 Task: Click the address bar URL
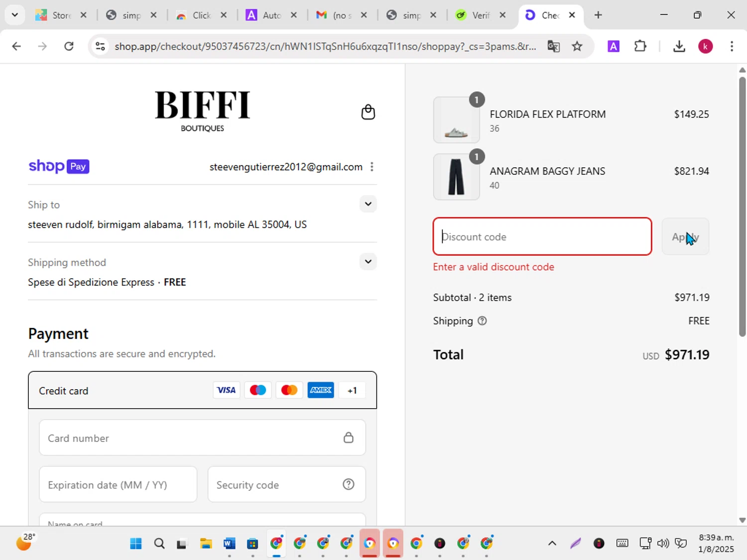point(325,46)
